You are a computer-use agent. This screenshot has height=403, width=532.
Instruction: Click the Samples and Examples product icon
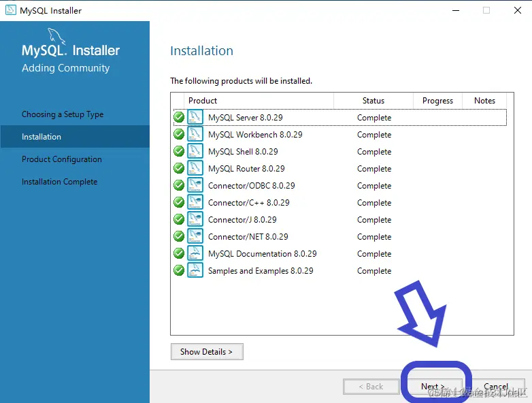[195, 270]
